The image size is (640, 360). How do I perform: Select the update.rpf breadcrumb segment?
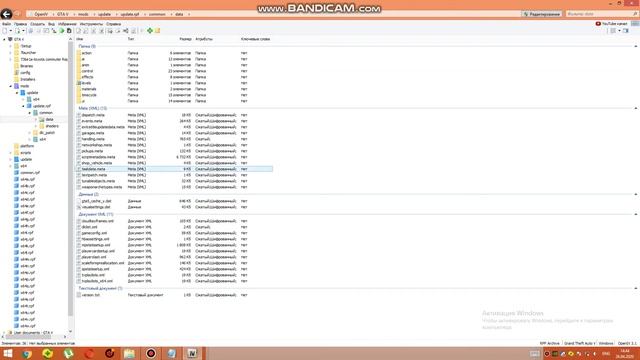coord(129,14)
